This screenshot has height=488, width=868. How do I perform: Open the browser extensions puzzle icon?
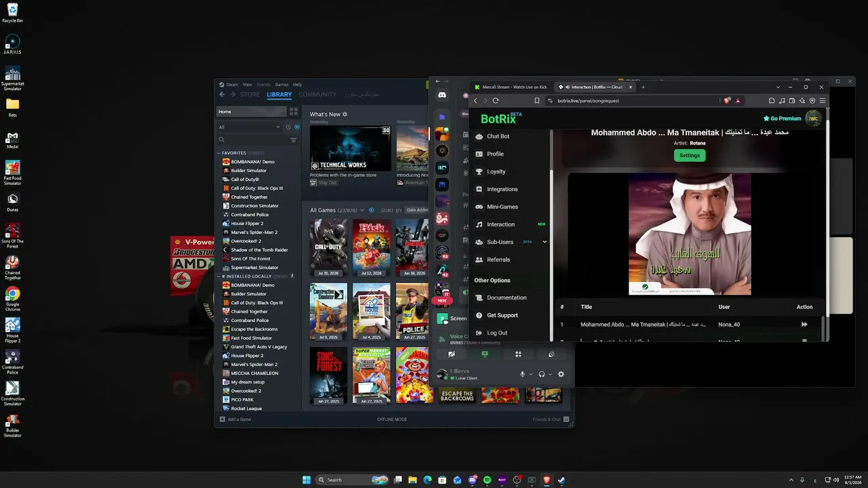[x=772, y=100]
